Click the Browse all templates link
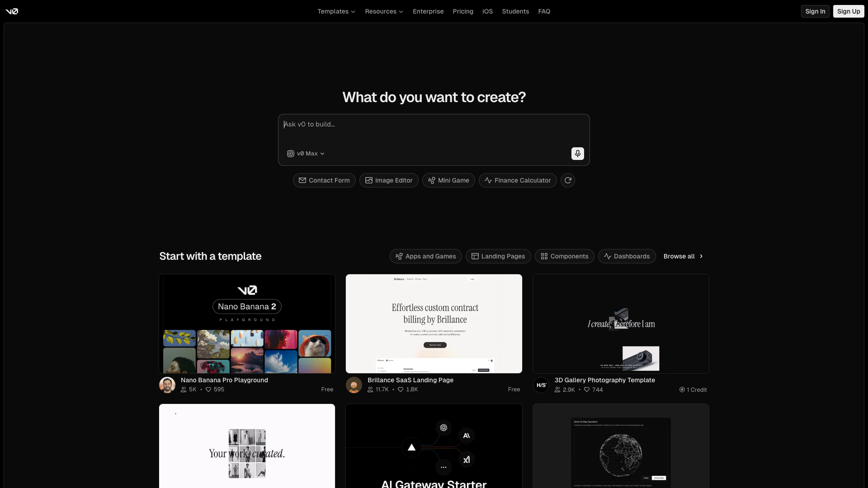 point(682,256)
